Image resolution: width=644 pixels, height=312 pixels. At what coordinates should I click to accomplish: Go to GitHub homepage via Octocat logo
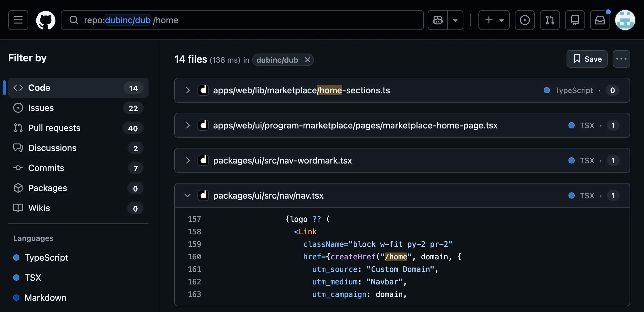tap(46, 20)
